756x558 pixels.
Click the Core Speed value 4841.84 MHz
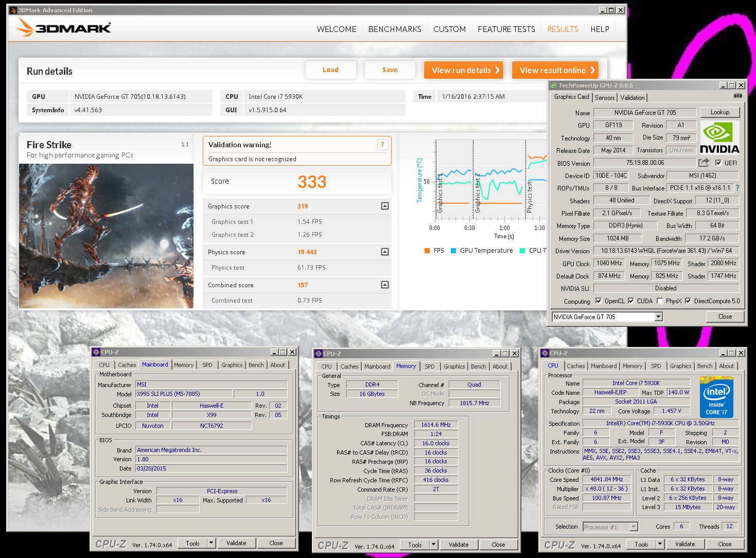tap(606, 479)
